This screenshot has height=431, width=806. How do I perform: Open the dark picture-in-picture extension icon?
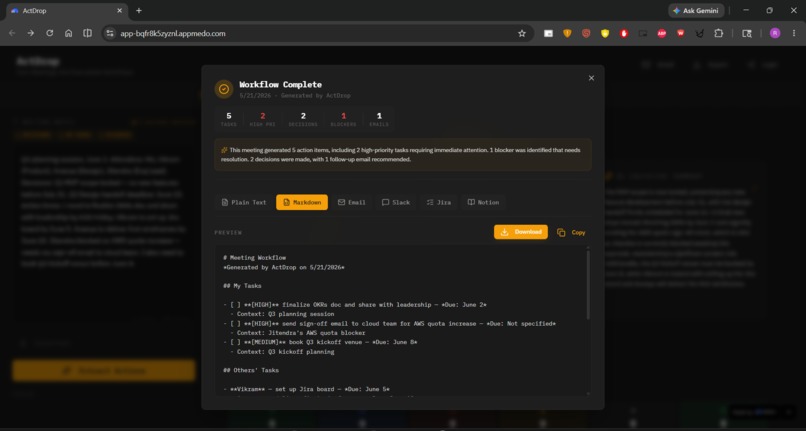tap(643, 33)
